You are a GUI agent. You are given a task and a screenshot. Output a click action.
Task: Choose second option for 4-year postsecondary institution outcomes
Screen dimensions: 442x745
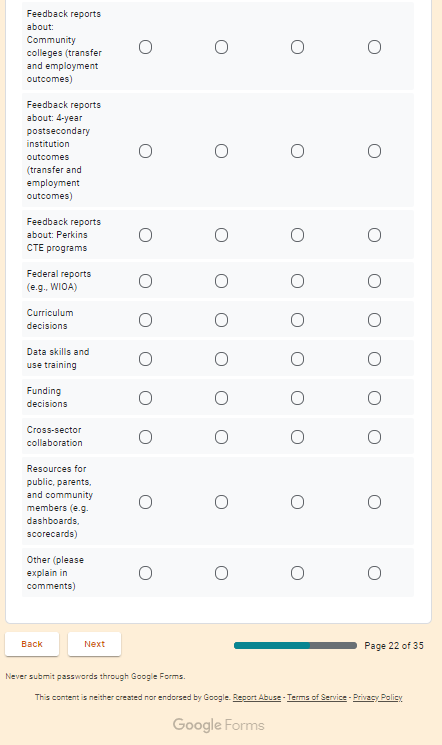(x=221, y=151)
